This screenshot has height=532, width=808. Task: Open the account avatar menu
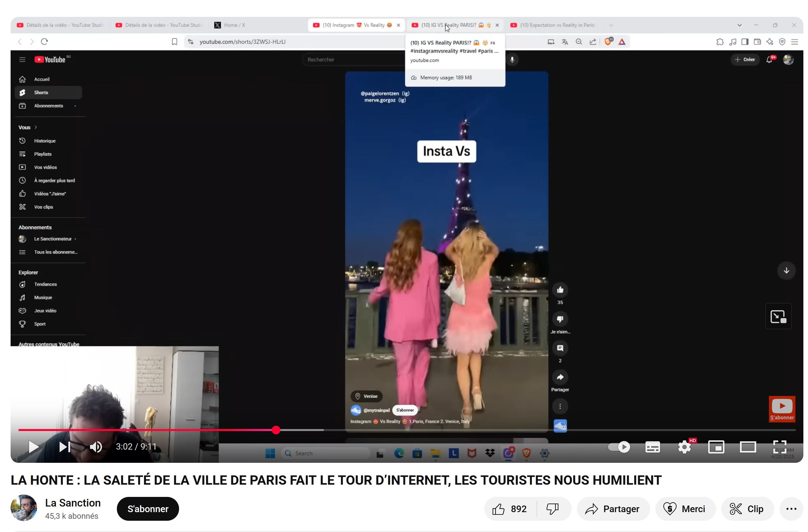(788, 59)
